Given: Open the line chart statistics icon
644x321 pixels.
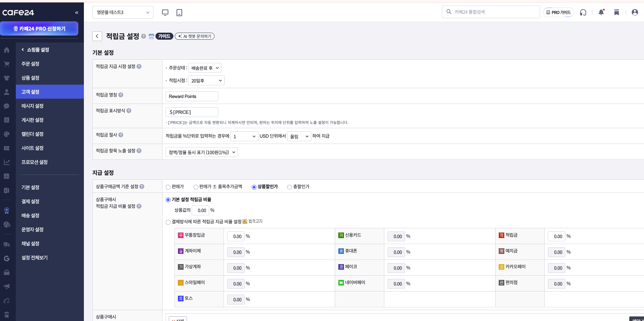Looking at the screenshot, I should [x=7, y=162].
